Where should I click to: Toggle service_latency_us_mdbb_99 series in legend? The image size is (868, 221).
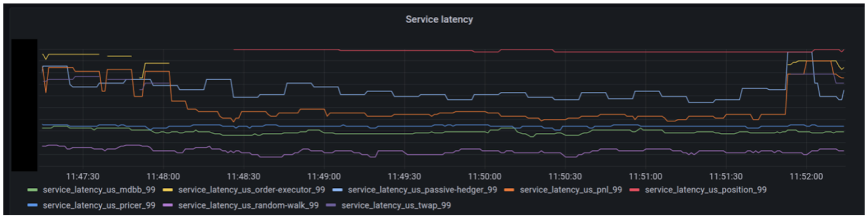point(99,190)
